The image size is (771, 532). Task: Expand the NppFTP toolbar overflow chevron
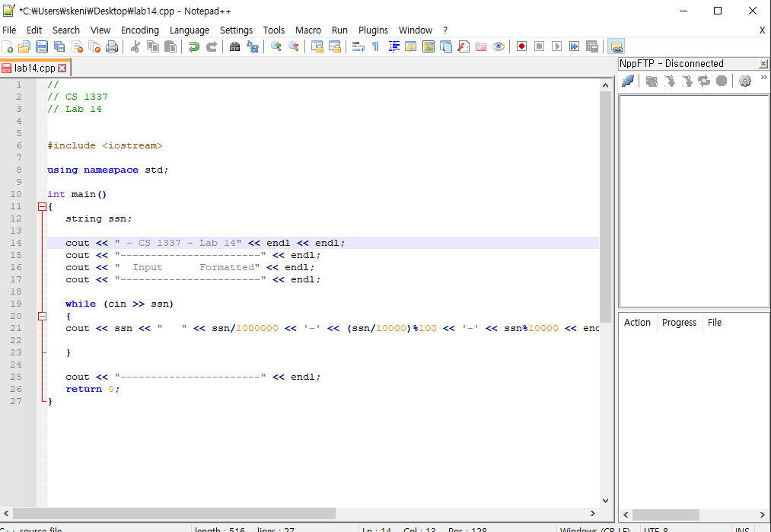[x=763, y=78]
